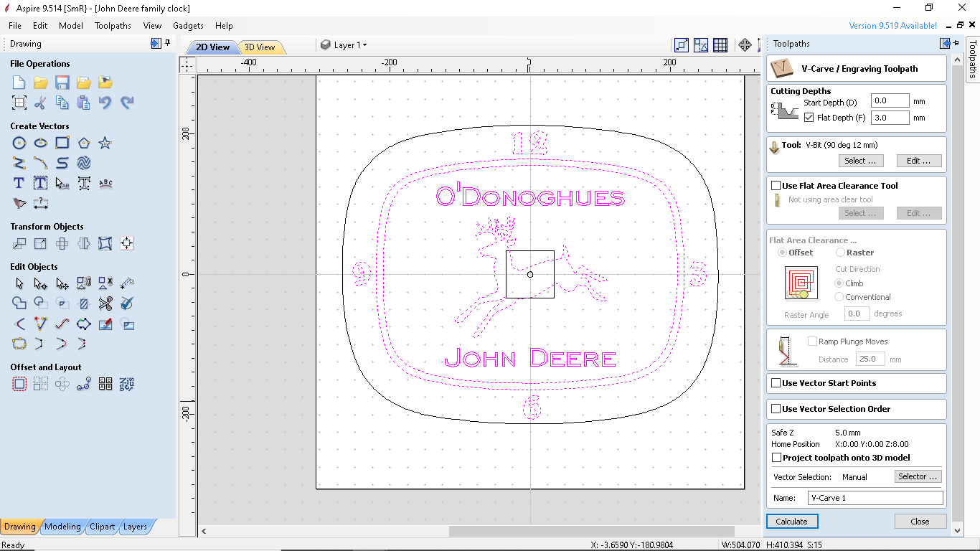The height and width of the screenshot is (551, 980).
Task: Open the Gadgets menu
Action: 189,26
